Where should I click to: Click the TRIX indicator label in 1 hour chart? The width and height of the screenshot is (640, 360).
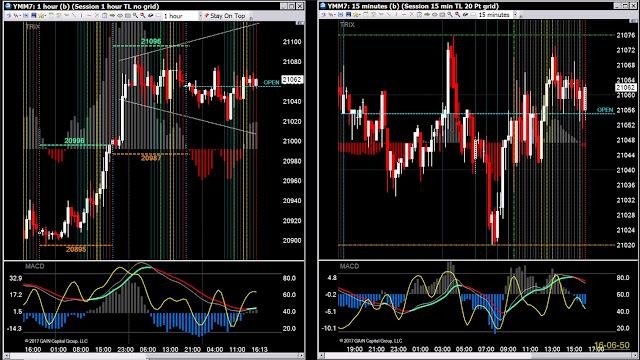click(x=33, y=27)
